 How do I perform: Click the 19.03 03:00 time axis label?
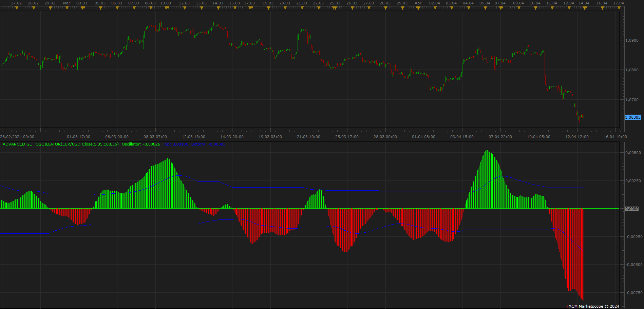click(270, 137)
